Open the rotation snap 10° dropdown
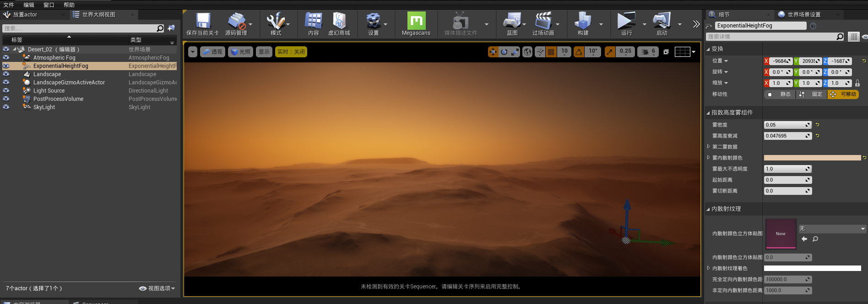The height and width of the screenshot is (304, 868). click(x=593, y=52)
